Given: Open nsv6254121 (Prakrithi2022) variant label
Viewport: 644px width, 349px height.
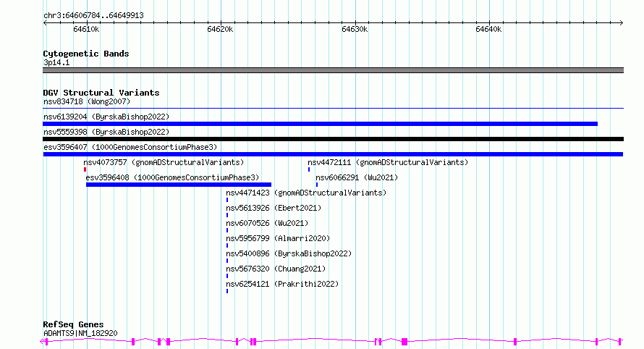Looking at the screenshot, I should point(282,284).
